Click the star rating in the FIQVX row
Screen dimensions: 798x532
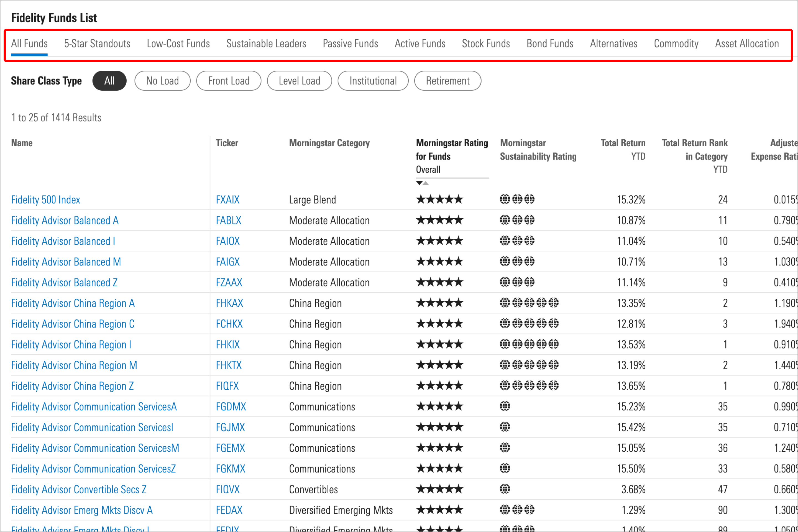point(440,489)
